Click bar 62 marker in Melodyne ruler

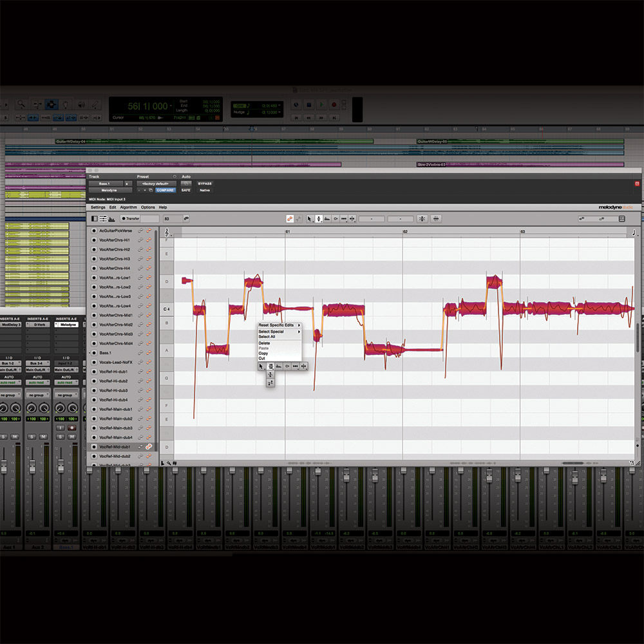click(x=405, y=232)
